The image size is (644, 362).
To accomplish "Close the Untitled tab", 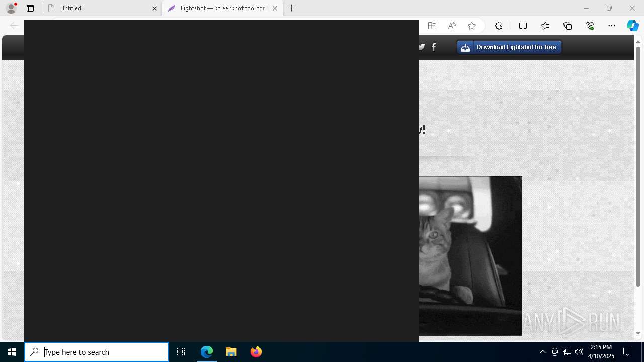I will pos(154,8).
